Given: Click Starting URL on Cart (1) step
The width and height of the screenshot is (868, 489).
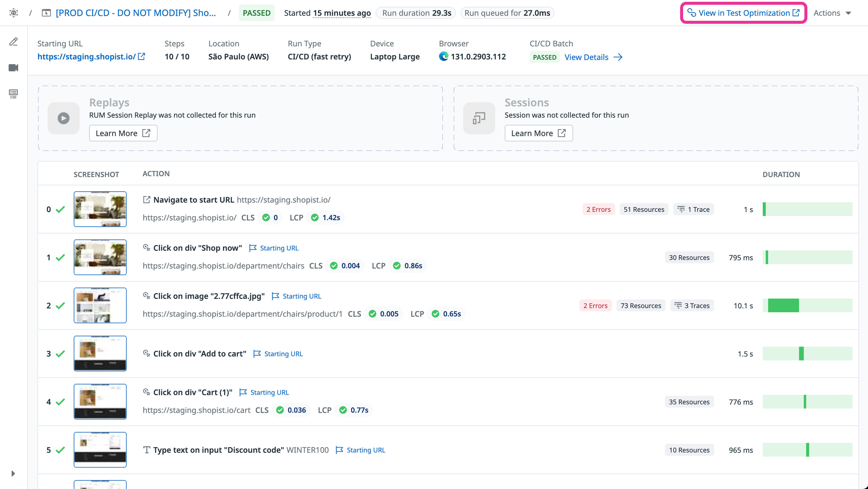Looking at the screenshot, I should point(264,393).
